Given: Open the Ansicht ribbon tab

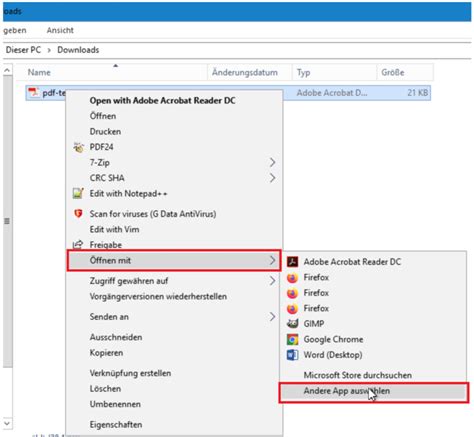Looking at the screenshot, I should tap(60, 30).
